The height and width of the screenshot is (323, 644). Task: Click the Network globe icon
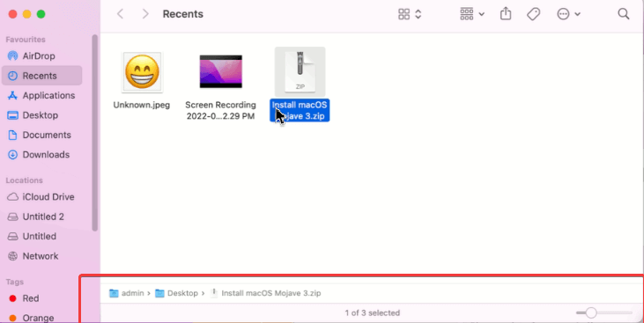(x=12, y=256)
